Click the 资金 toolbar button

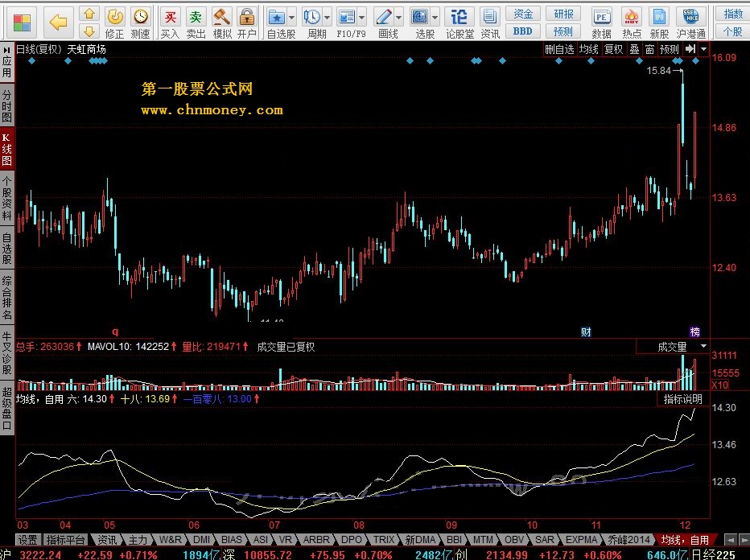(x=523, y=14)
